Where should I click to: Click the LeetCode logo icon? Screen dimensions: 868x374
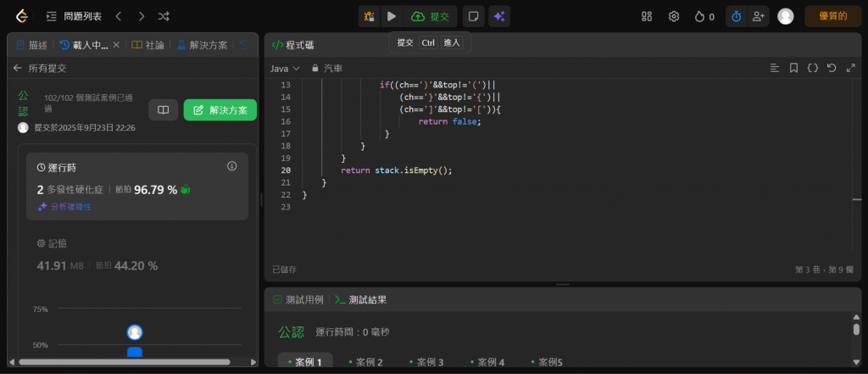pos(21,17)
